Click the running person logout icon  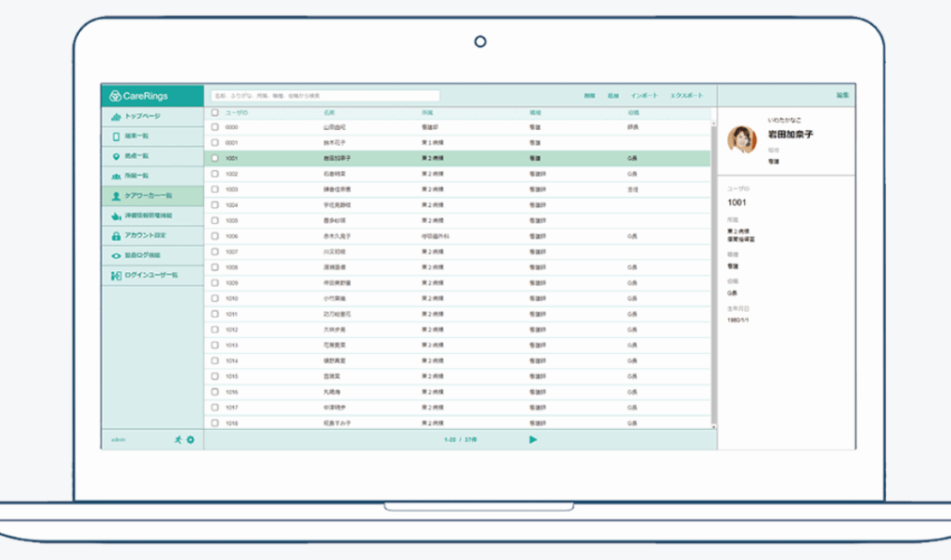pos(177,439)
